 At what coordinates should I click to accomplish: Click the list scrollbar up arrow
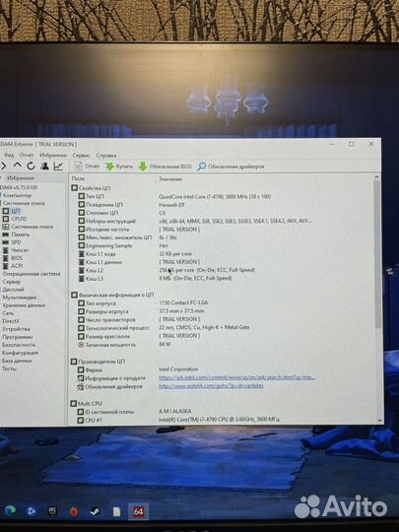click(376, 177)
